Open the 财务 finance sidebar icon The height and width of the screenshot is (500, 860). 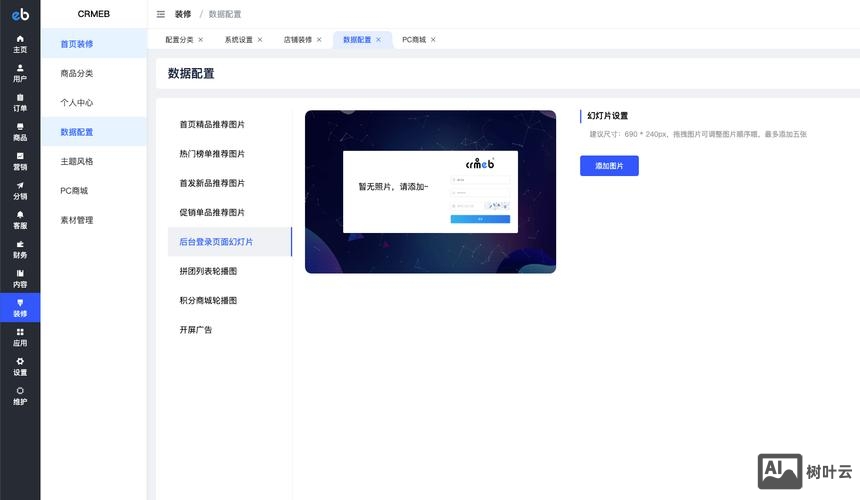[x=20, y=249]
